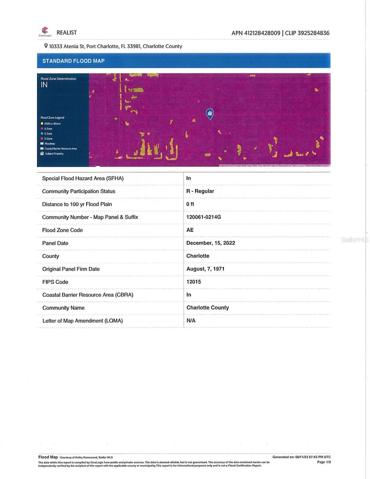Click the '0 ft' distance value
Image resolution: width=370 pixels, height=479 pixels.
[190, 204]
